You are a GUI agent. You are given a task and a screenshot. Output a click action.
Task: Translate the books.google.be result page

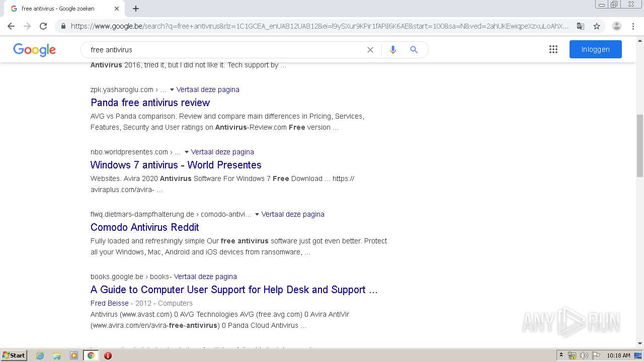tap(205, 277)
